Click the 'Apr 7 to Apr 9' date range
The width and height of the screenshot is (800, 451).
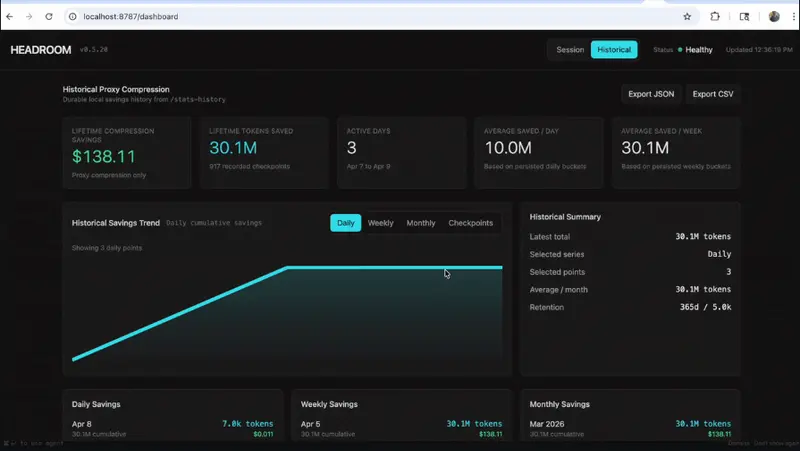368,166
